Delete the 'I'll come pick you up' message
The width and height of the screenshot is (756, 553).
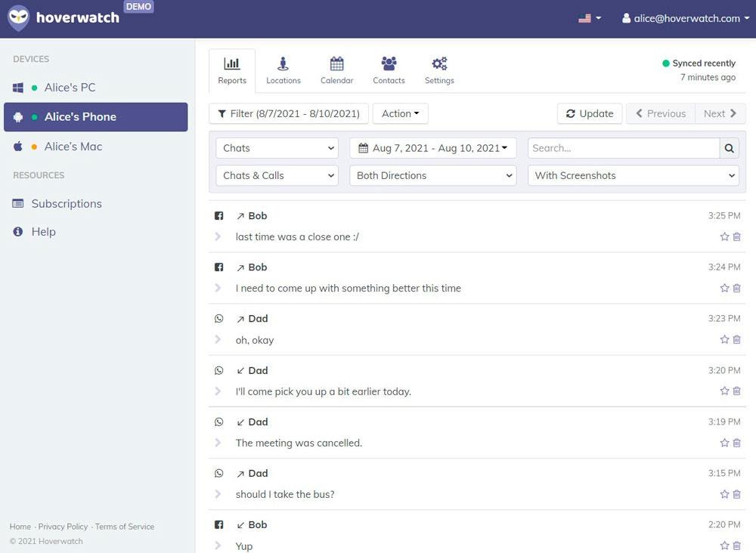(736, 391)
